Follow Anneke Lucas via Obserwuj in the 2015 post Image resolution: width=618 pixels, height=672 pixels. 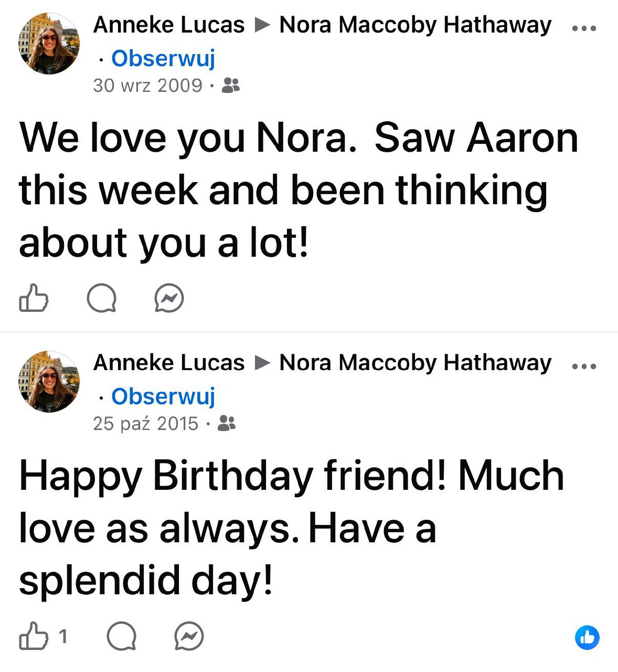pos(163,396)
